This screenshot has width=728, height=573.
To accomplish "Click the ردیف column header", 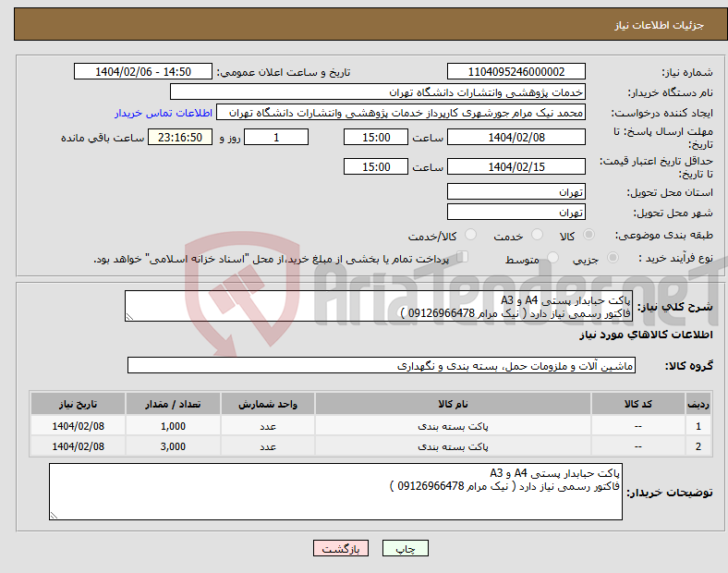I will click(x=698, y=404).
